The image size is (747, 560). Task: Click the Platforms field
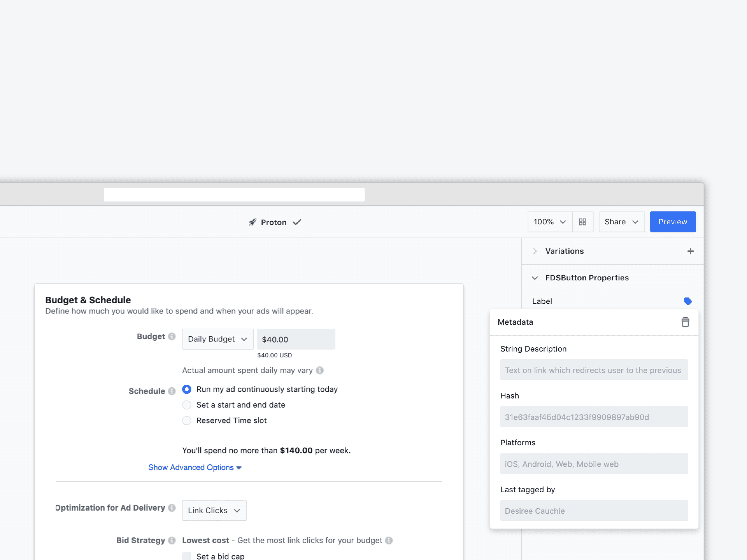click(x=594, y=464)
